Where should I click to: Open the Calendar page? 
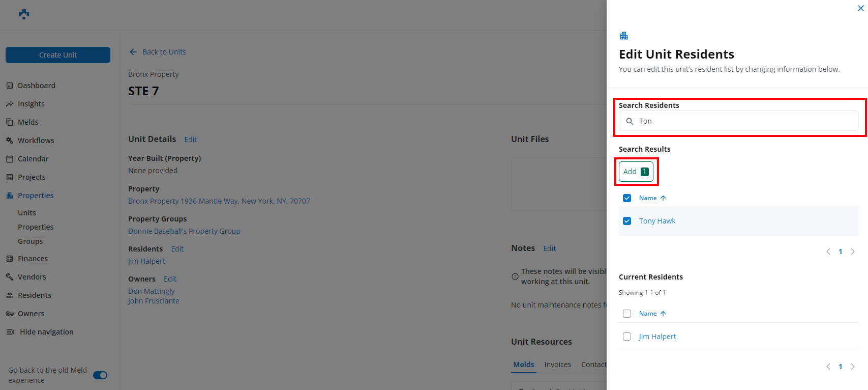click(x=33, y=159)
